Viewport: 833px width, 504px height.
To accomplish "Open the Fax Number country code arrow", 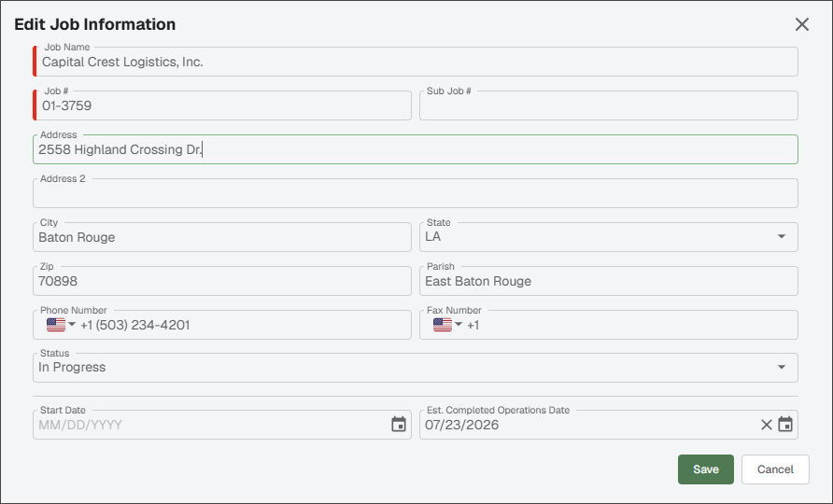I will pos(459,325).
